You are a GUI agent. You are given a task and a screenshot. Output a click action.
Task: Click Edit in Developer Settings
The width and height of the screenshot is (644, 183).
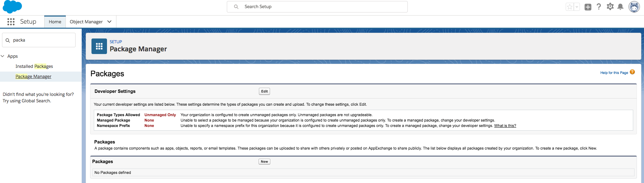click(x=264, y=91)
